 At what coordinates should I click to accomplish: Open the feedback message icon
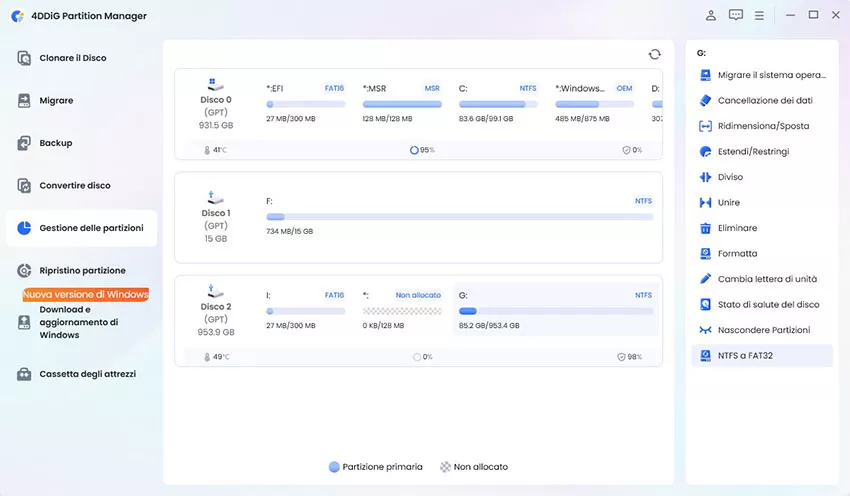736,15
